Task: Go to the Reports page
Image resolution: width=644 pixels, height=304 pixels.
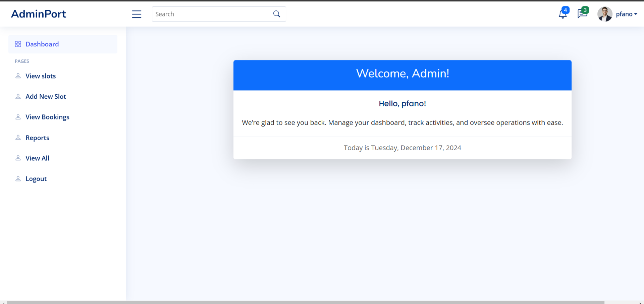Action: coord(37,138)
